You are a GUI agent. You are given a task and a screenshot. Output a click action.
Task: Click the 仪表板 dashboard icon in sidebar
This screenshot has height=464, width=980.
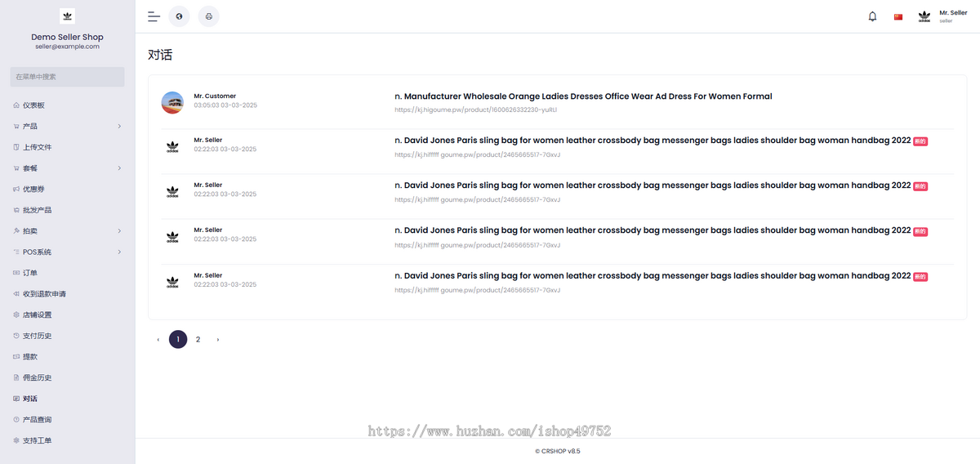pos(16,105)
